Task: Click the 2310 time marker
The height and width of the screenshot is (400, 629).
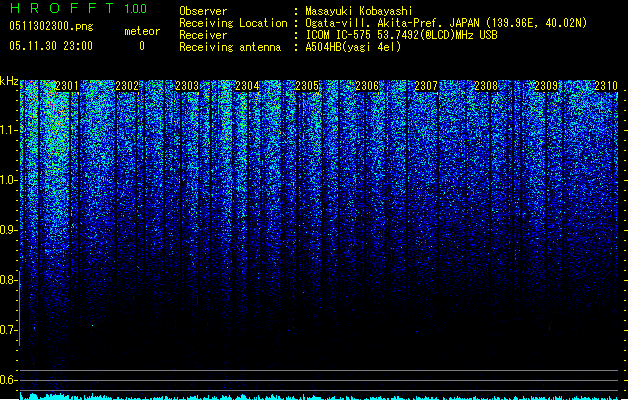Action: point(606,86)
